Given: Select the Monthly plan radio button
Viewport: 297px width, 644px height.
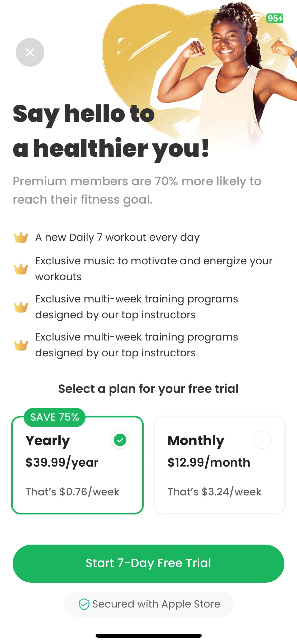Looking at the screenshot, I should [x=262, y=440].
